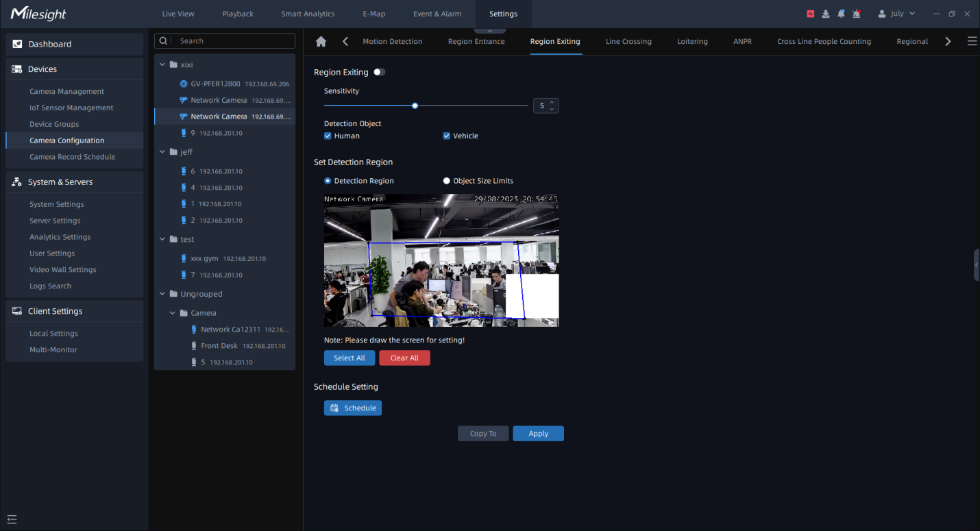Screen dimensions: 980x531
Task: Open the july user account dropdown
Action: [896, 14]
